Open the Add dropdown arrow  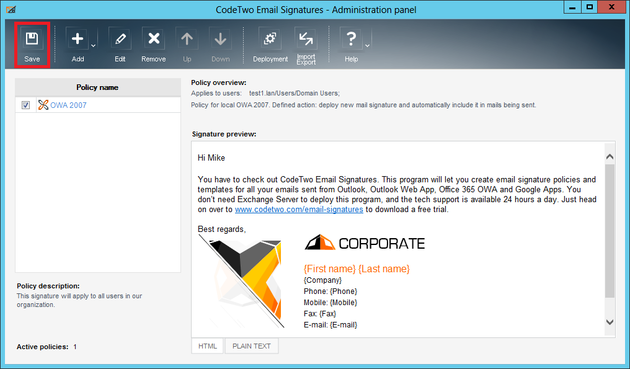click(93, 46)
